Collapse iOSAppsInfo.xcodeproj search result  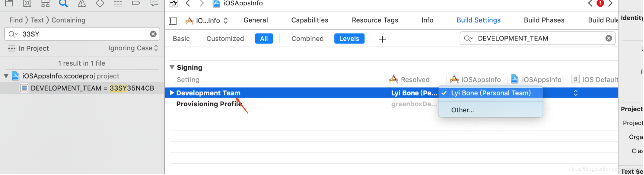point(6,76)
